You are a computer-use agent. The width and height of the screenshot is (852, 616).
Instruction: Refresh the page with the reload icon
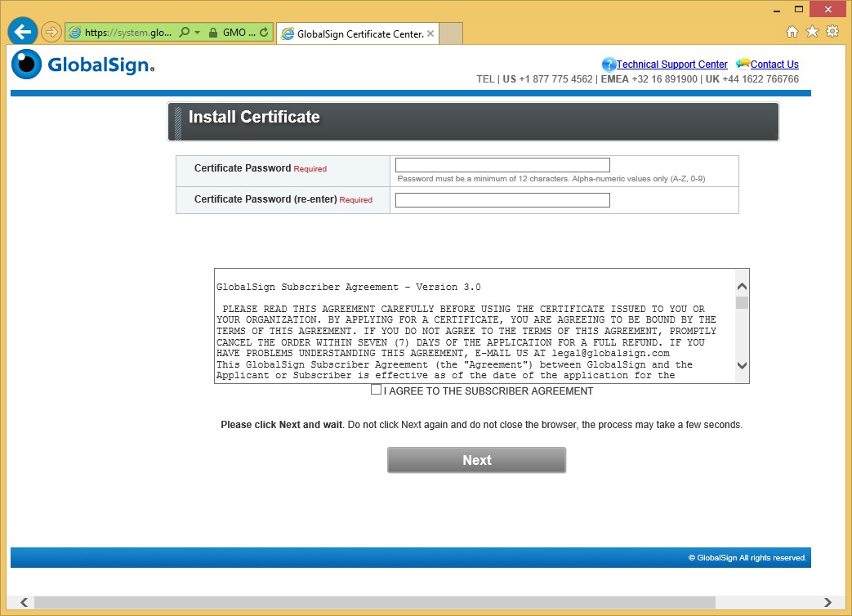(x=264, y=33)
